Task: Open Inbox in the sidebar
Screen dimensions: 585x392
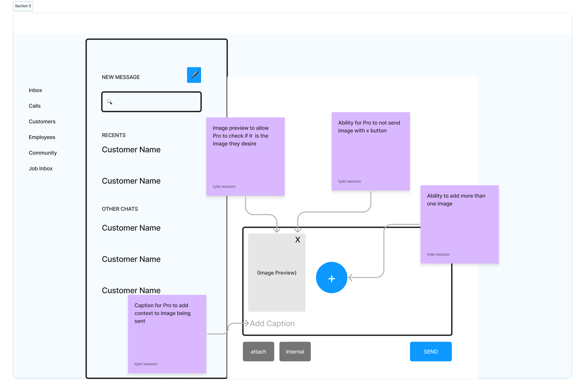Action: point(35,90)
